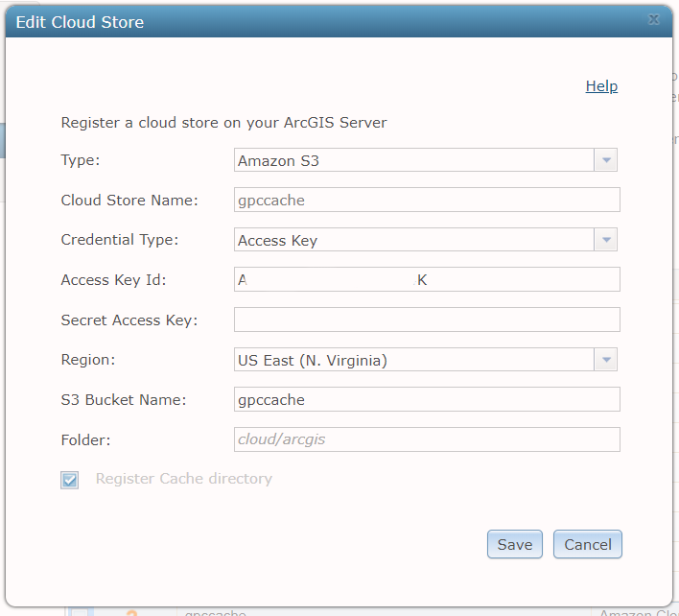
Task: Click the Amazon S3 type combo box
Action: pyautogui.click(x=414, y=160)
